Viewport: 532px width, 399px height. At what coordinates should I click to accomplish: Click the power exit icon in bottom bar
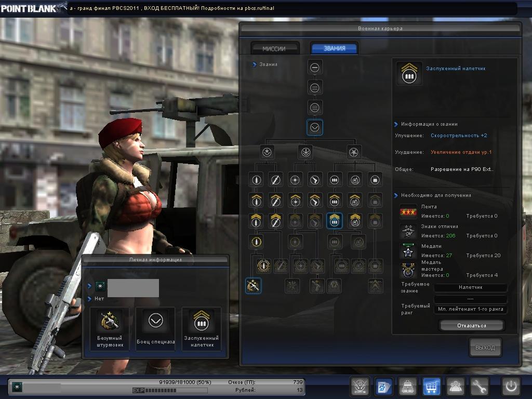pos(510,387)
